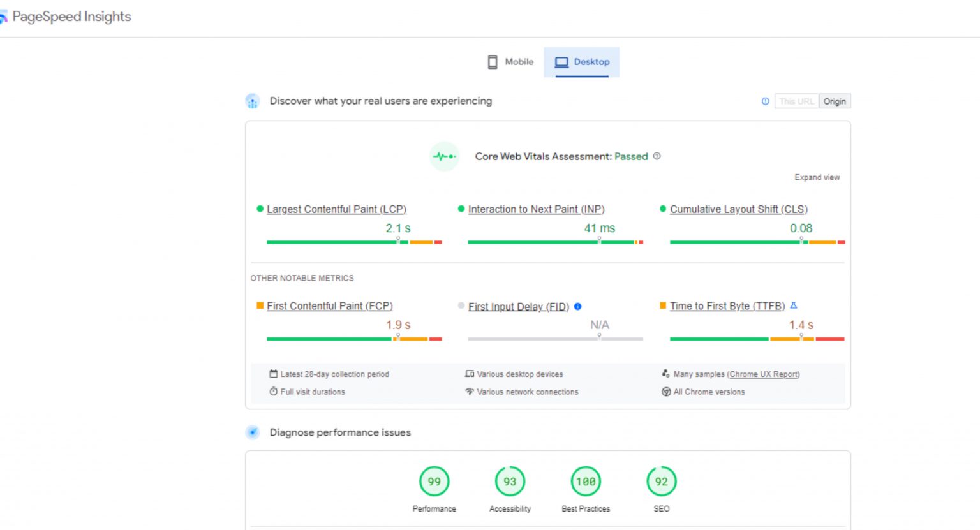
Task: Click the PageSpeed Insights logo icon
Action: [x=5, y=17]
